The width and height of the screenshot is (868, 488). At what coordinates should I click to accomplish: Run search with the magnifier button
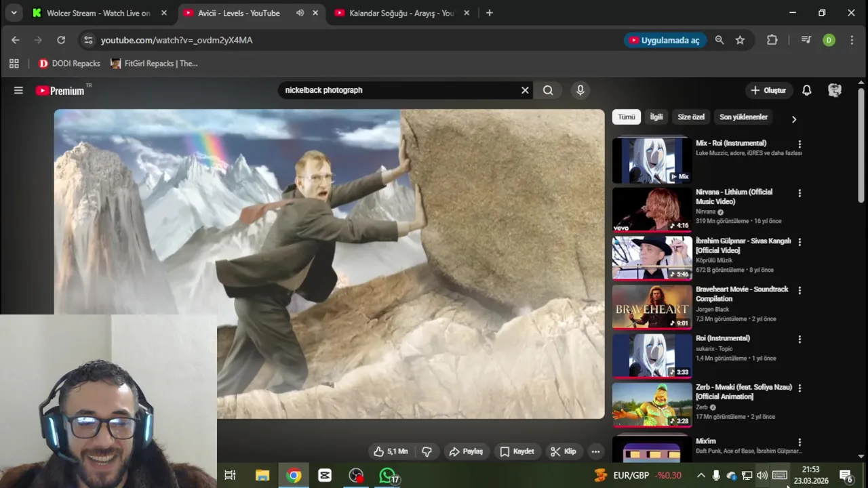pos(548,90)
